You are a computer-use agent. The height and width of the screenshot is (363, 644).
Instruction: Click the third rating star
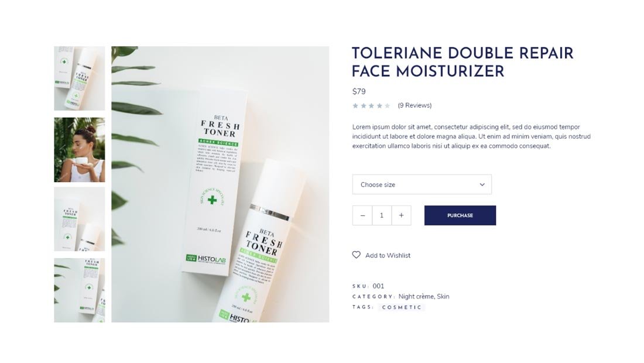click(x=371, y=106)
